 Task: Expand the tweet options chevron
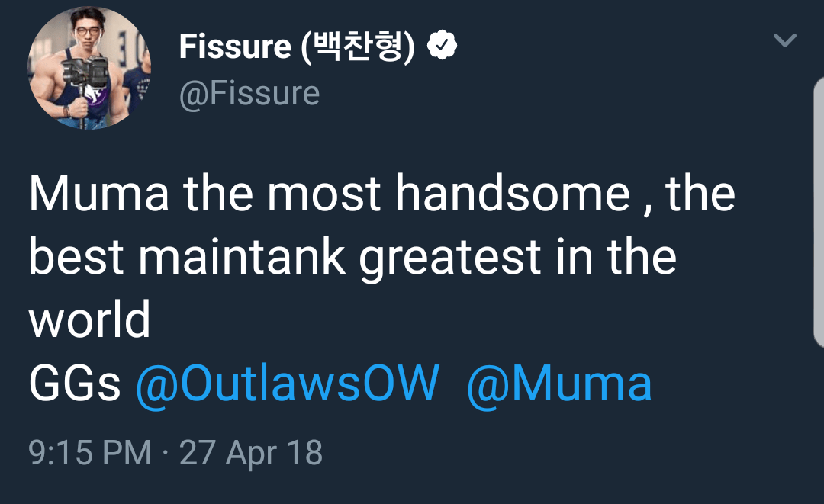784,40
